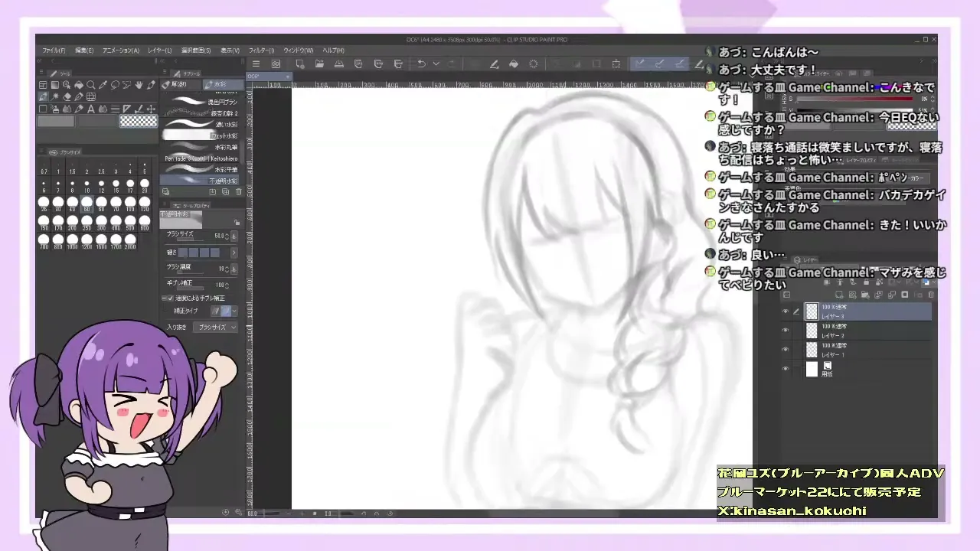
Task: Hide the 用紙 paper layer eye icon
Action: tap(785, 368)
